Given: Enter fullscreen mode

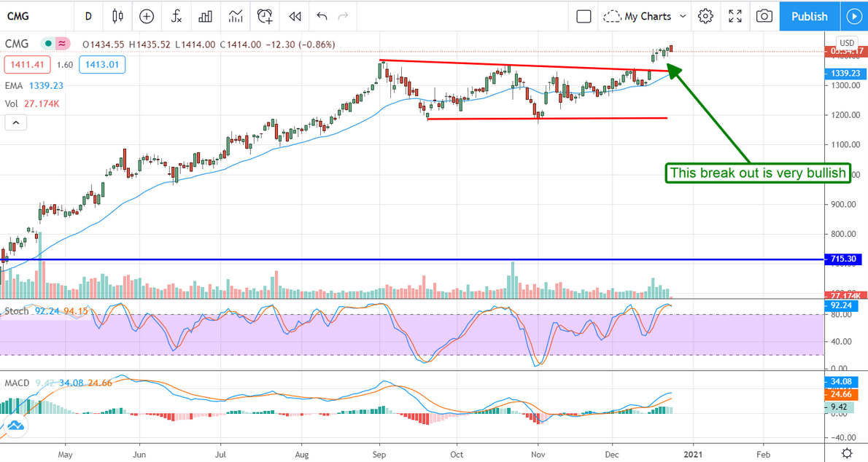Looking at the screenshot, I should click(735, 17).
